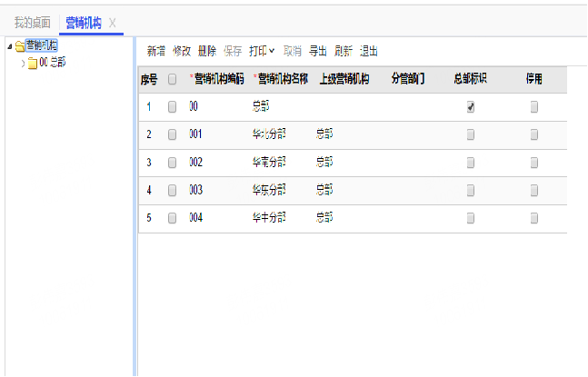This screenshot has width=588, height=377.
Task: Select the 华南分部 name cell
Action: coord(269,163)
